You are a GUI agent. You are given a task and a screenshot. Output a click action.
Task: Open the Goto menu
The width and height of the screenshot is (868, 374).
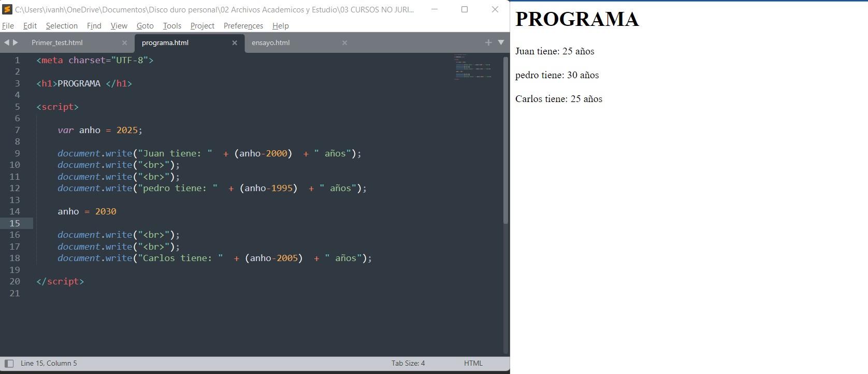pyautogui.click(x=145, y=26)
